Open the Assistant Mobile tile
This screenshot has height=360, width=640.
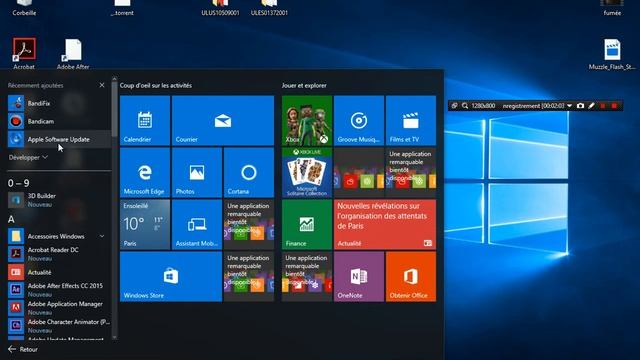click(197, 224)
